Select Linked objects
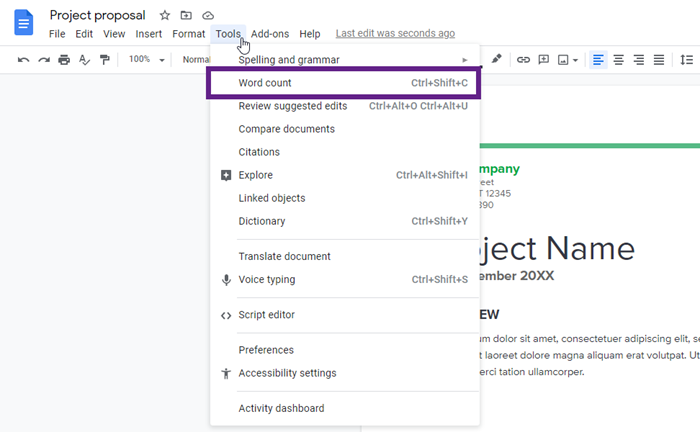 (345, 198)
